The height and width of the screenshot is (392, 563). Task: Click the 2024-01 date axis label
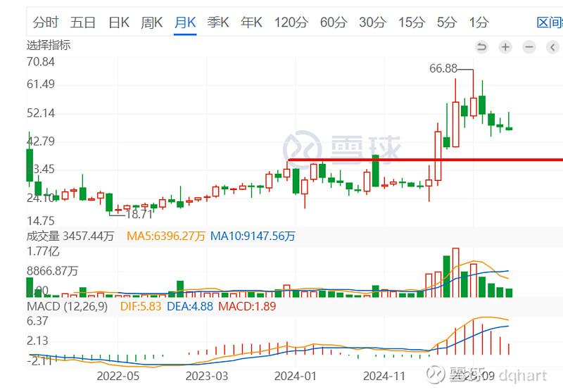(x=295, y=377)
